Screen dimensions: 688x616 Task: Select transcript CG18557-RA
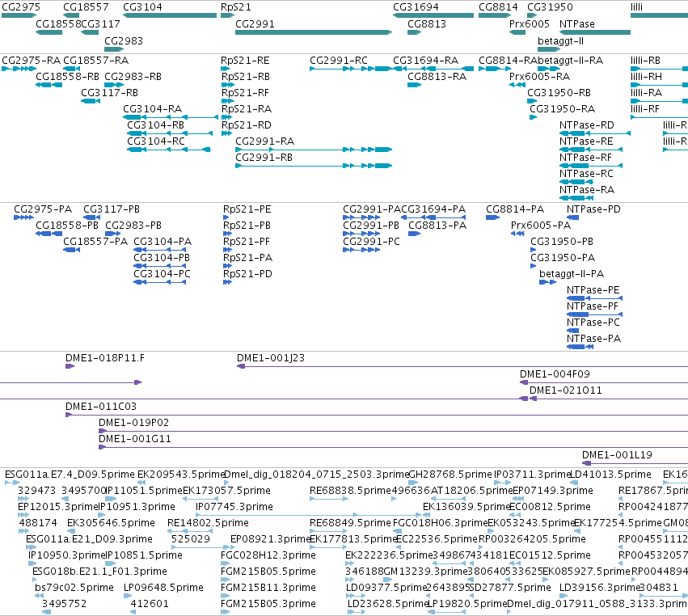tap(71, 69)
